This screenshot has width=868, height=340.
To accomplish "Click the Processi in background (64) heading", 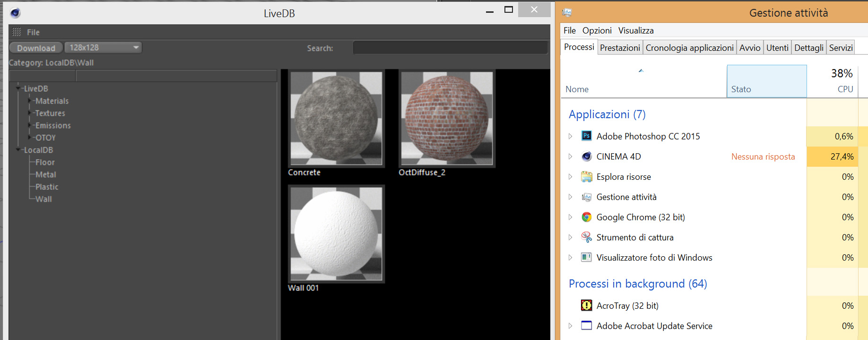I will point(638,284).
